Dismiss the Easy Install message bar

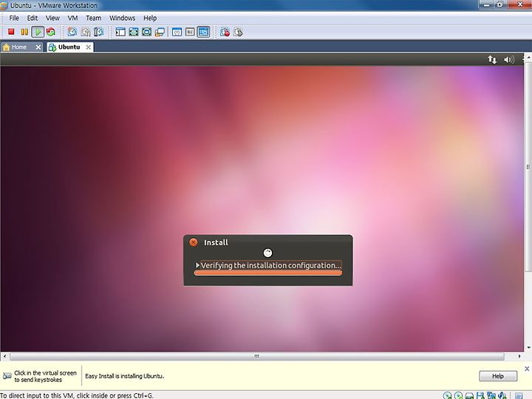coord(527,369)
